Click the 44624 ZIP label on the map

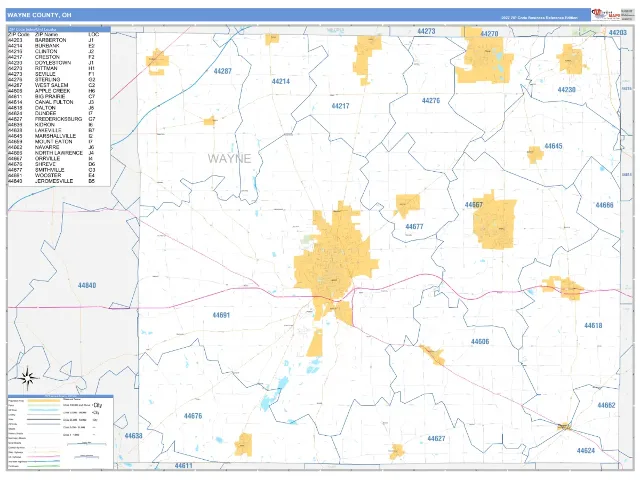tap(586, 451)
